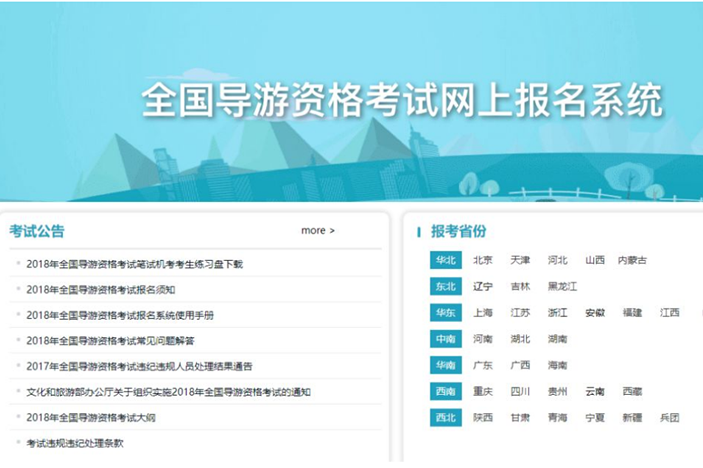
Task: Select the 西北 region tag
Action: (x=446, y=417)
